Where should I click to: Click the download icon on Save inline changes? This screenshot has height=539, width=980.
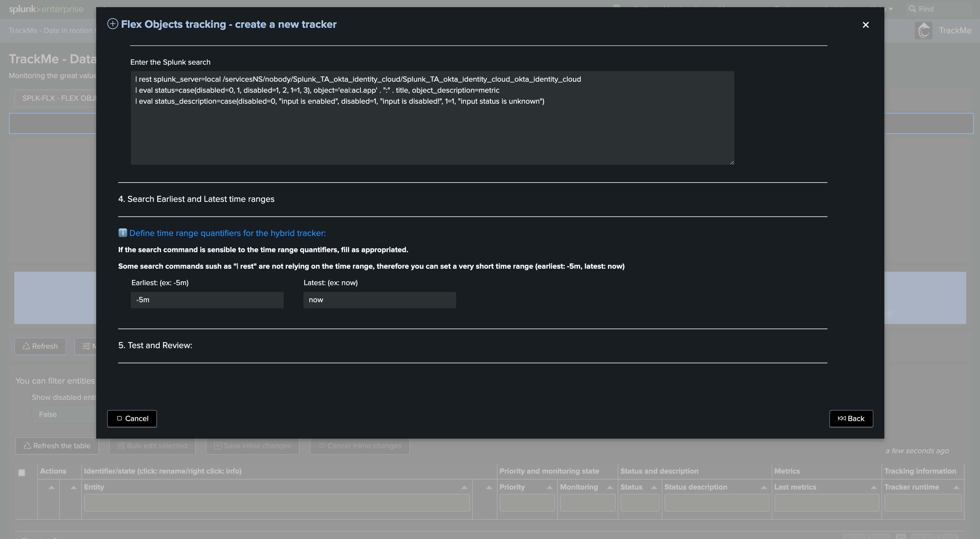tap(218, 445)
